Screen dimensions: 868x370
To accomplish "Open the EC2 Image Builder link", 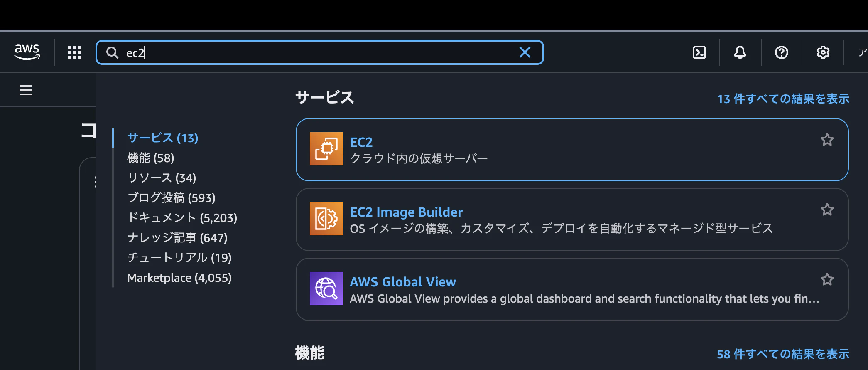I will [x=406, y=212].
